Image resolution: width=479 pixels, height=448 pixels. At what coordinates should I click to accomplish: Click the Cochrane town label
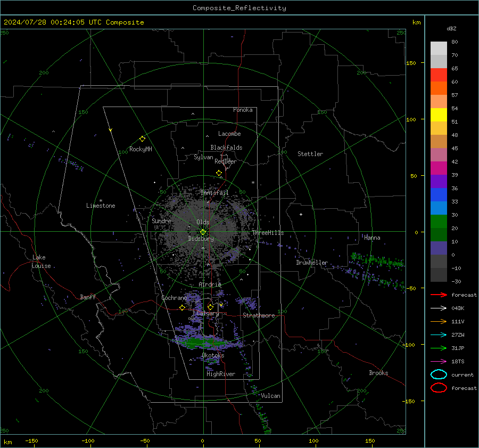pos(174,298)
